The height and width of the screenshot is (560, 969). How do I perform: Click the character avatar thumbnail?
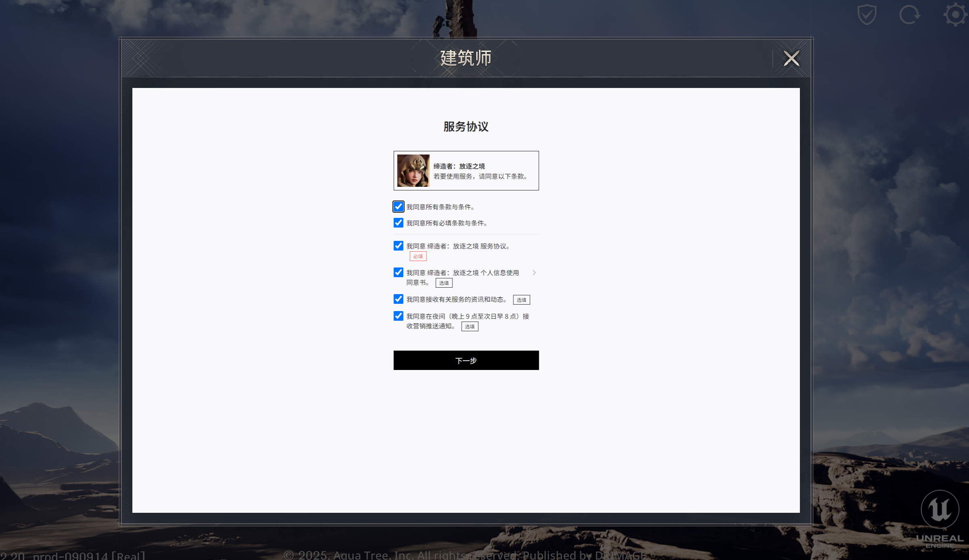413,171
